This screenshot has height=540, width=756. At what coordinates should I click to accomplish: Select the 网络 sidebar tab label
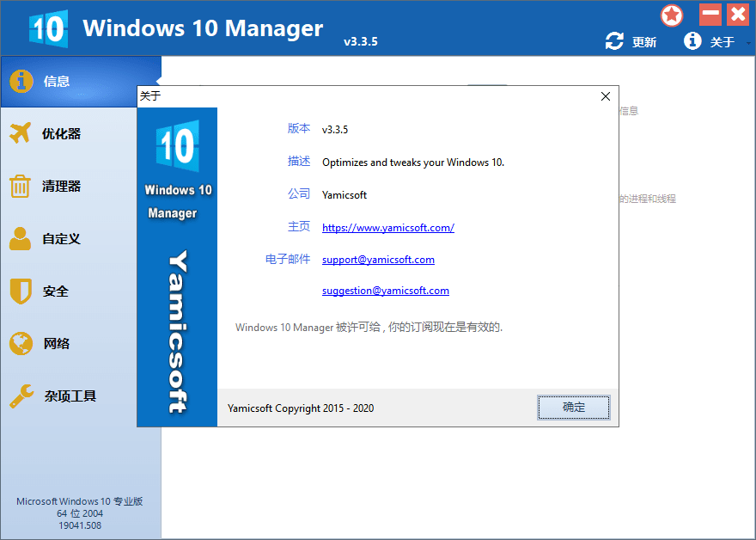tap(57, 344)
